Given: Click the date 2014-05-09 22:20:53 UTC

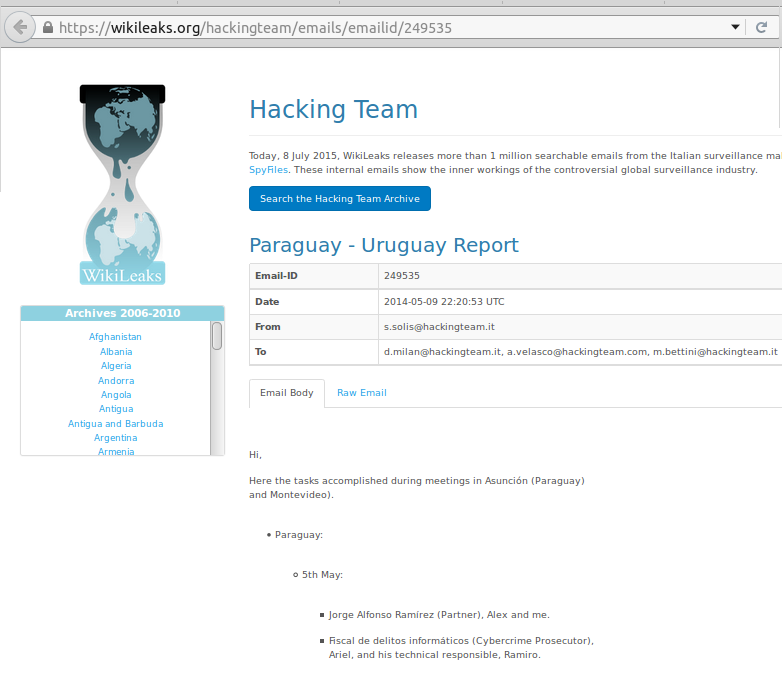Looking at the screenshot, I should (x=444, y=302).
